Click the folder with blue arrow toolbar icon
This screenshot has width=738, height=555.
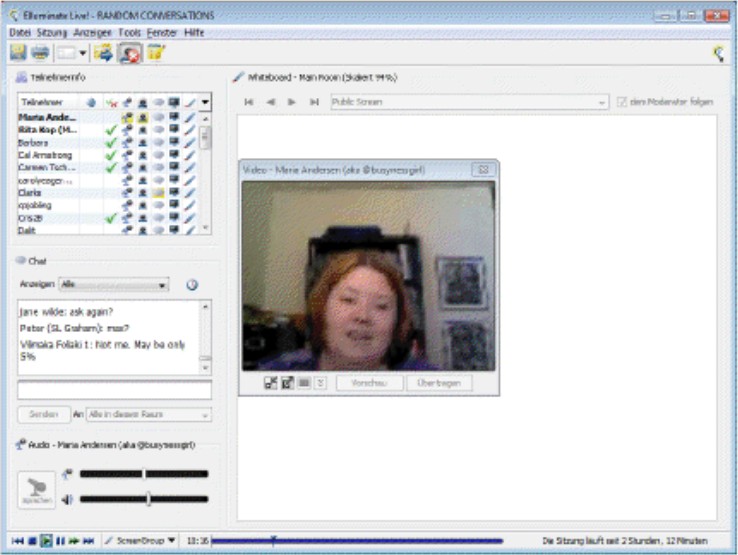pyautogui.click(x=103, y=53)
